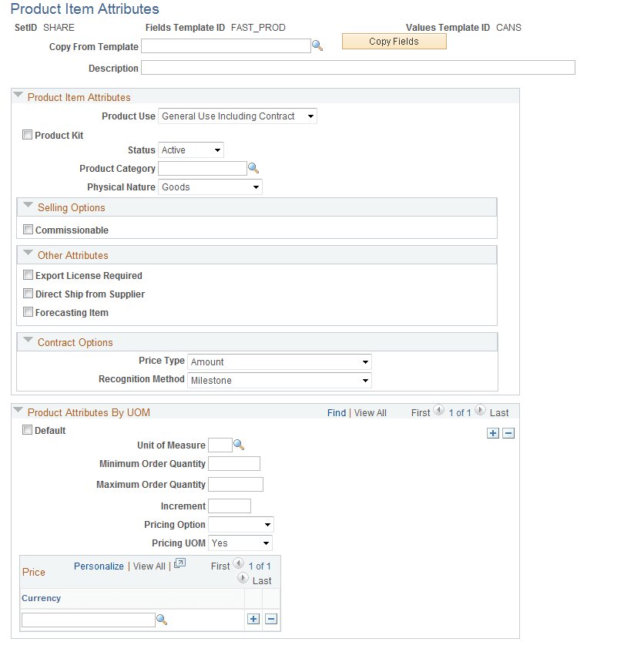Viewport: 644px width, 652px height.
Task: Open the Unit of Measure lookup
Action: [x=237, y=445]
